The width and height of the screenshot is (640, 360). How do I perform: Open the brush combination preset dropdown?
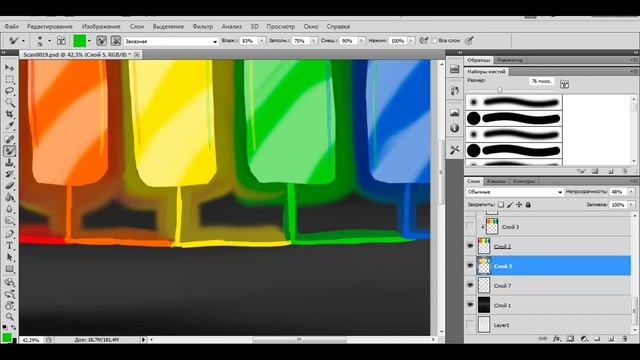click(171, 41)
